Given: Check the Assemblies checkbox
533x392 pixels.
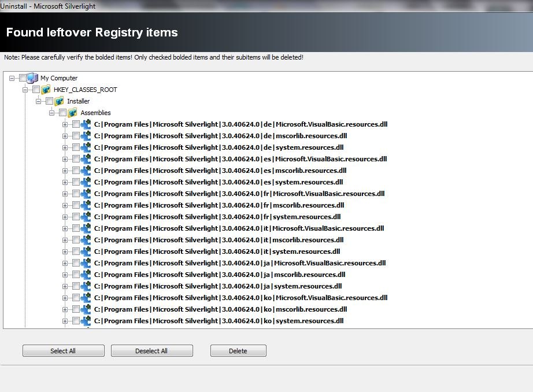Looking at the screenshot, I should (62, 113).
